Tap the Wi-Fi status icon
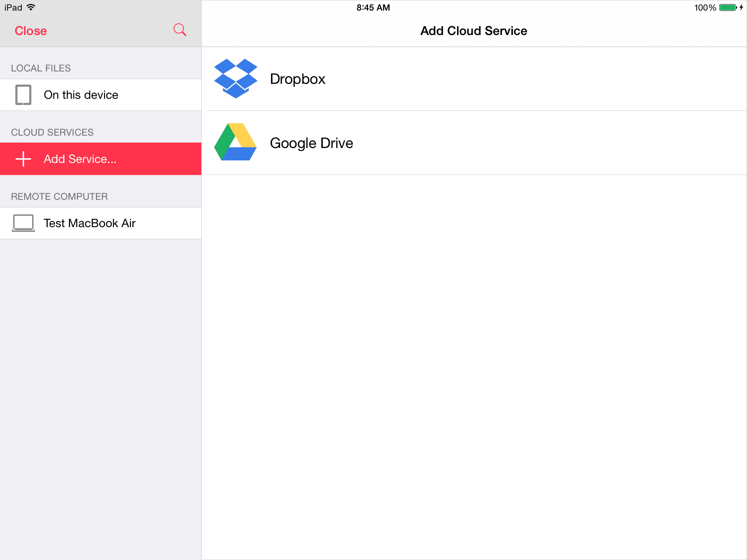747x560 pixels. [x=31, y=7]
